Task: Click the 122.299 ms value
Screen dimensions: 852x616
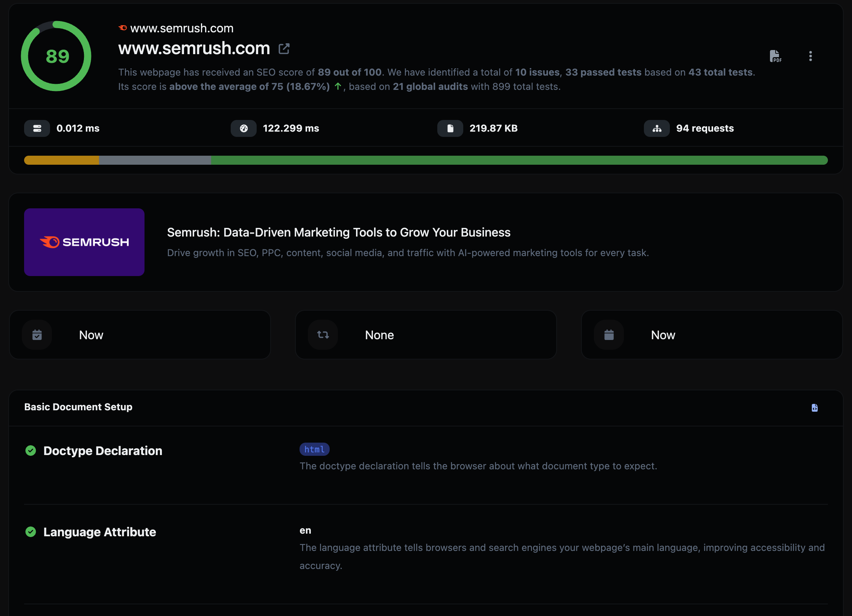Action: click(291, 128)
